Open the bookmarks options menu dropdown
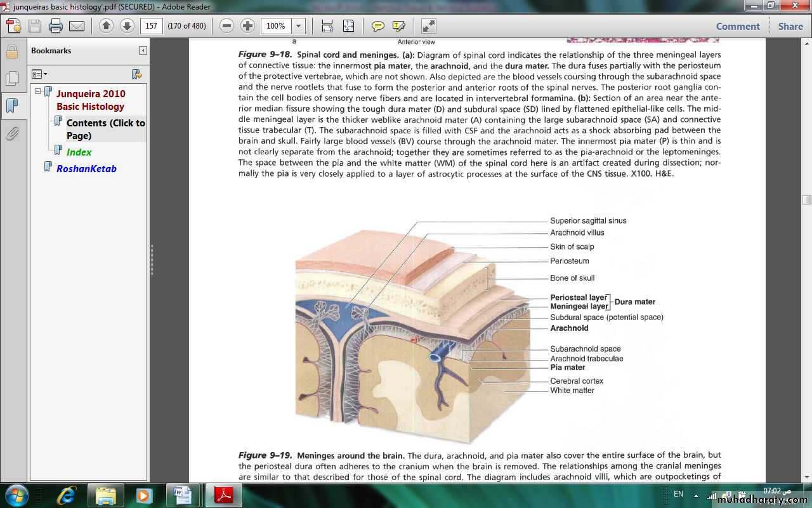The width and height of the screenshot is (812, 508). [x=39, y=74]
